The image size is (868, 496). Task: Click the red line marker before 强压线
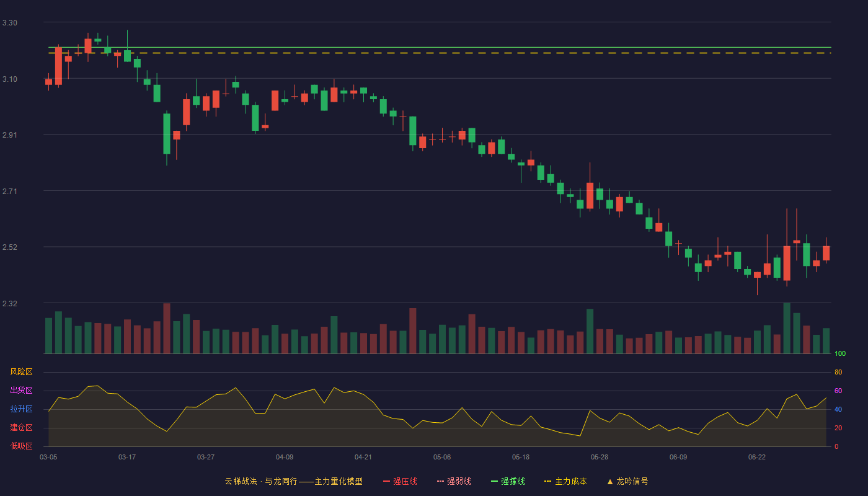click(386, 481)
